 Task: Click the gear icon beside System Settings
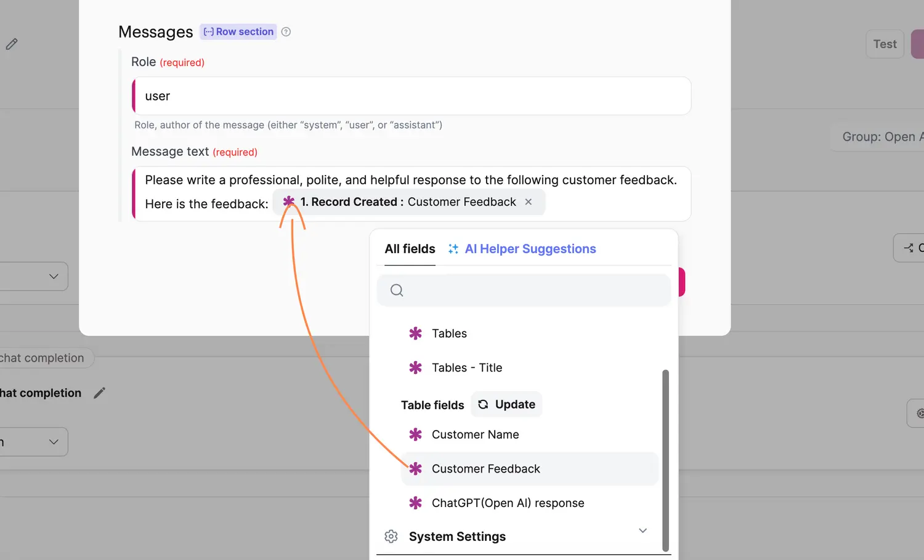(391, 537)
